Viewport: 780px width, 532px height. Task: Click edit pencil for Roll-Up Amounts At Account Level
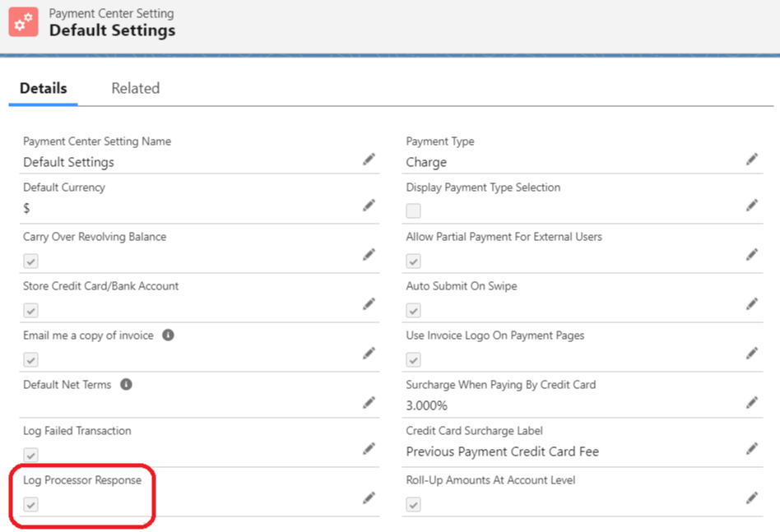pos(751,498)
